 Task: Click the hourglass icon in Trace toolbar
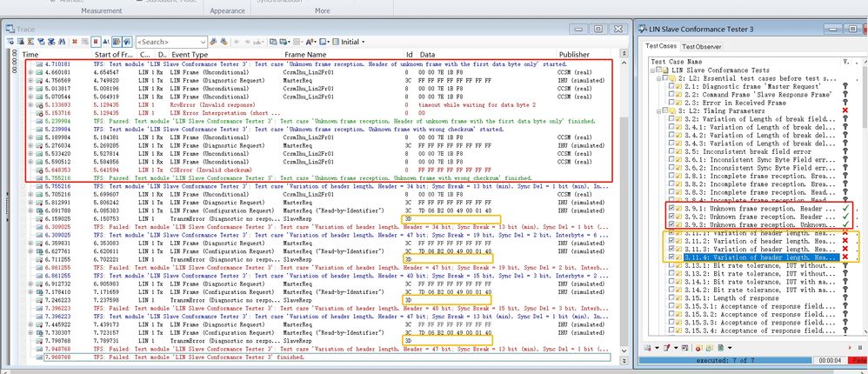[30, 42]
